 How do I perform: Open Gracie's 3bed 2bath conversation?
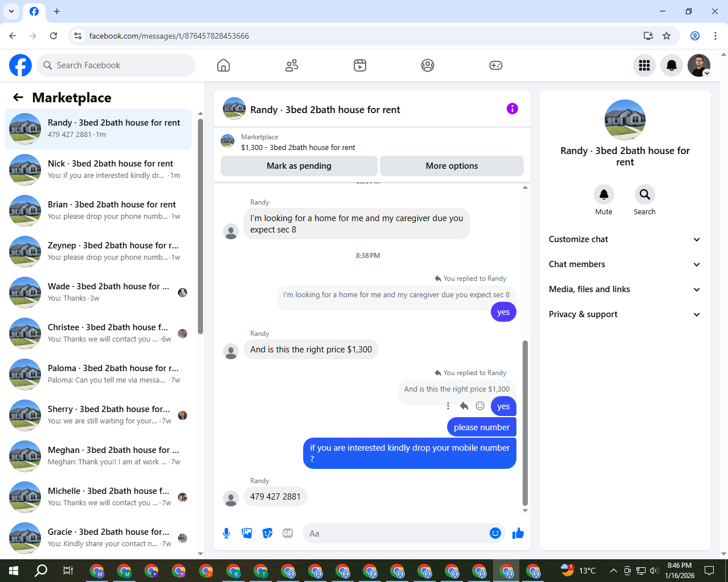(x=98, y=538)
